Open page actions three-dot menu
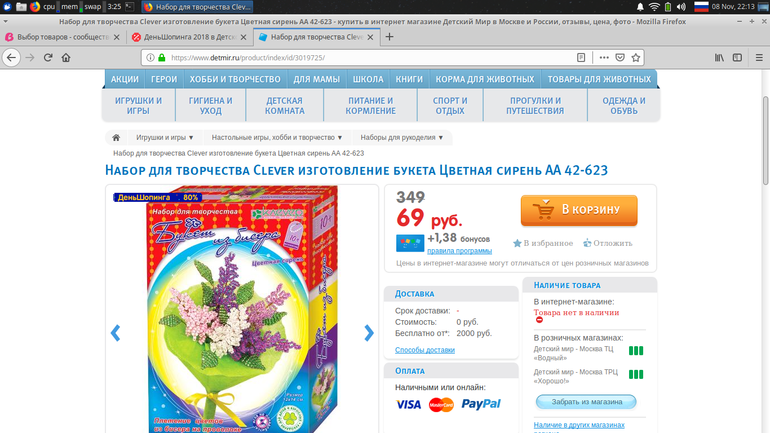 click(x=604, y=57)
